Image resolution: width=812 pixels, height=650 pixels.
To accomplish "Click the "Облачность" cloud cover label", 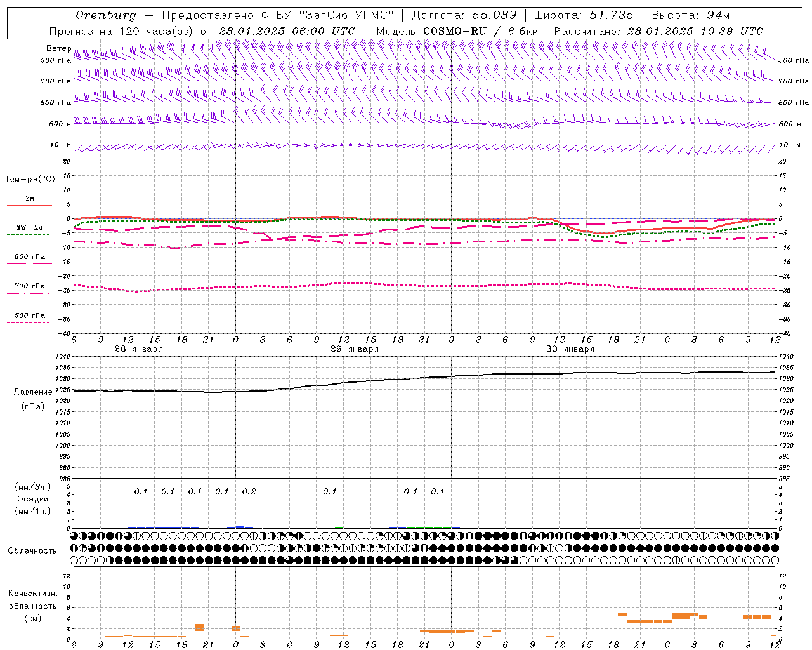I will [32, 551].
